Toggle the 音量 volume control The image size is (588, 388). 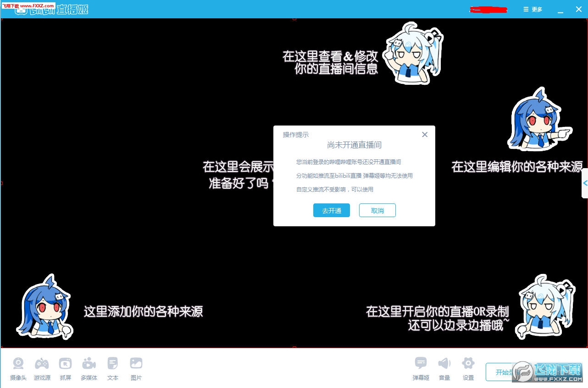coord(444,368)
